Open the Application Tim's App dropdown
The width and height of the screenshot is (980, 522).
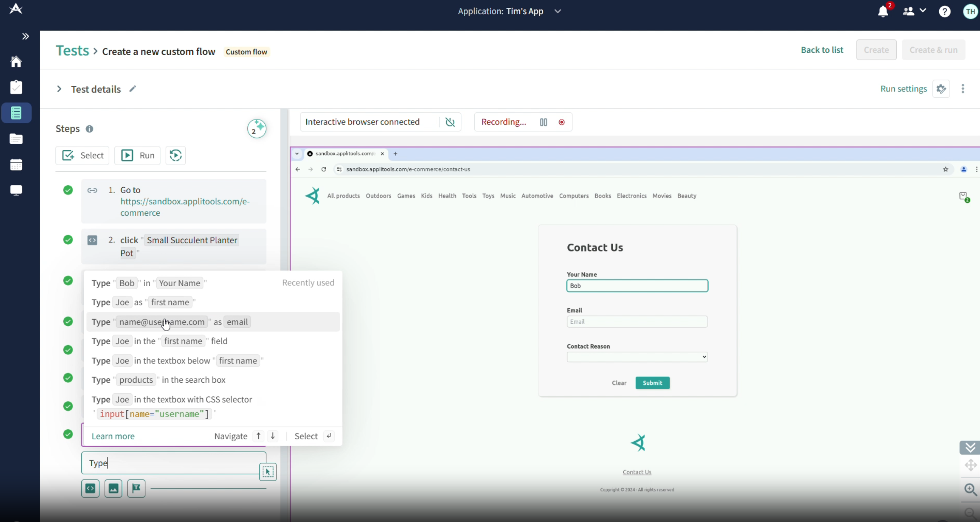[x=558, y=11]
